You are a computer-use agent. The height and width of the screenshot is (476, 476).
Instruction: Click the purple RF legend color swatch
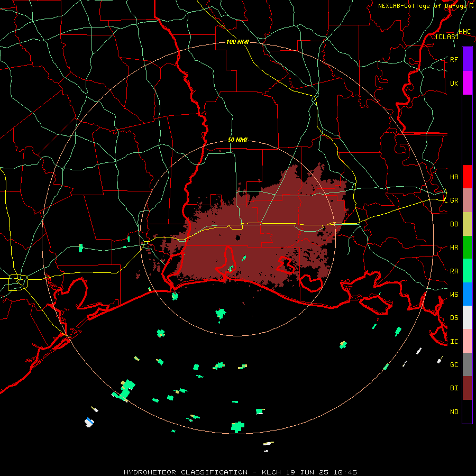(x=467, y=59)
